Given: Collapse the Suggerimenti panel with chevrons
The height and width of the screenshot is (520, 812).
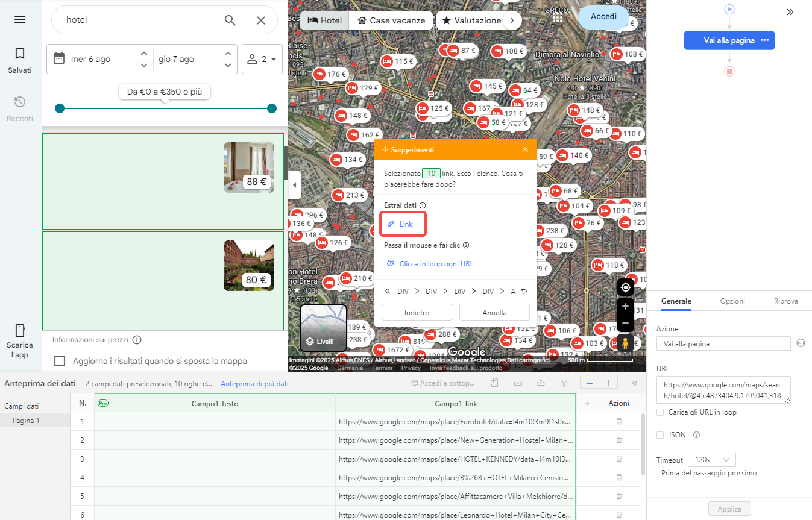Looking at the screenshot, I should [525, 149].
